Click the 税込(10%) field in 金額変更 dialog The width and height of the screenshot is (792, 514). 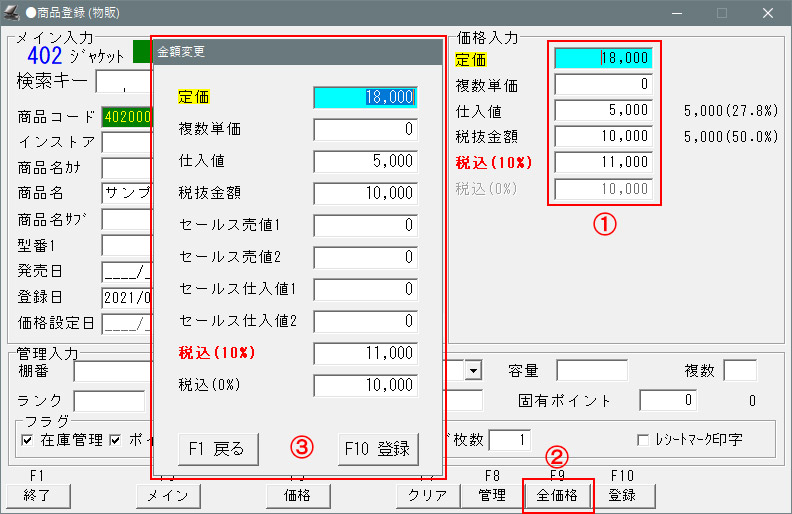pos(365,353)
